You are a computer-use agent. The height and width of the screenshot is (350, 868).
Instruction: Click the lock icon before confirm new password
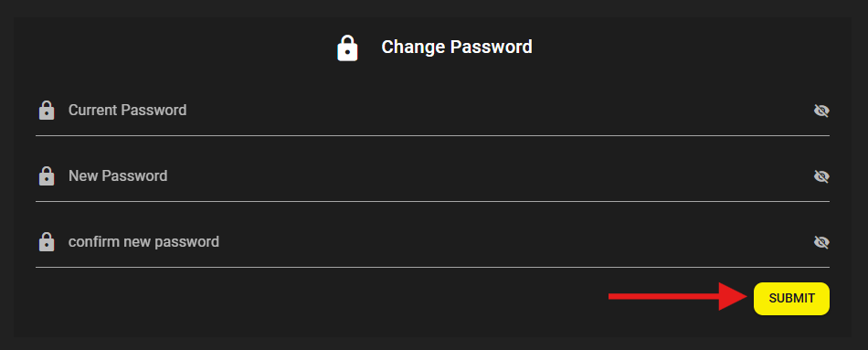[47, 242]
